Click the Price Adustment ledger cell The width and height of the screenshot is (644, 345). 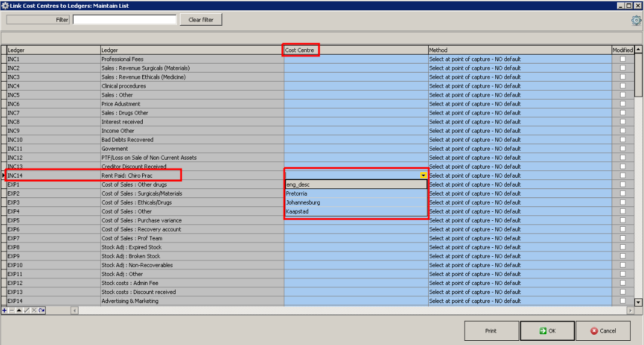click(192, 104)
